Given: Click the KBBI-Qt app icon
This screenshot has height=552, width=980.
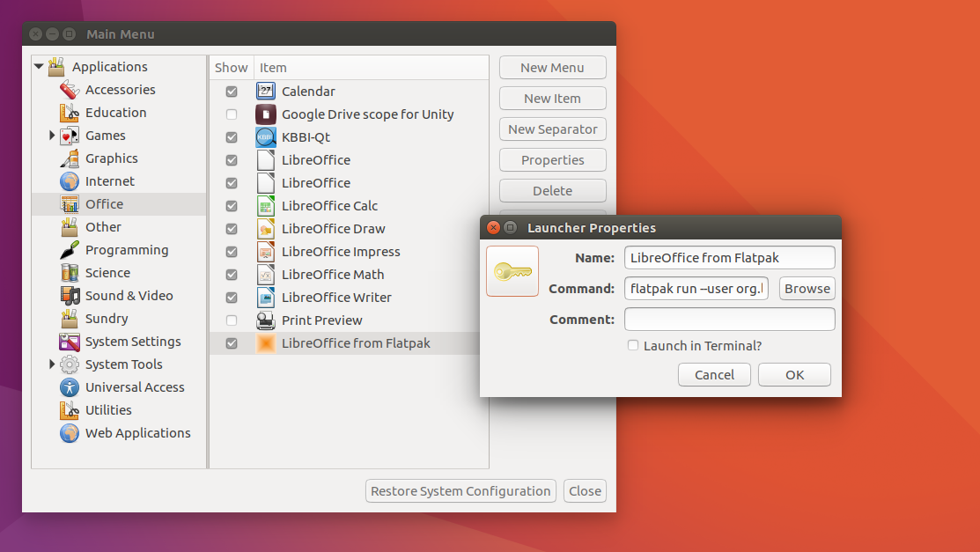Looking at the screenshot, I should pos(266,137).
